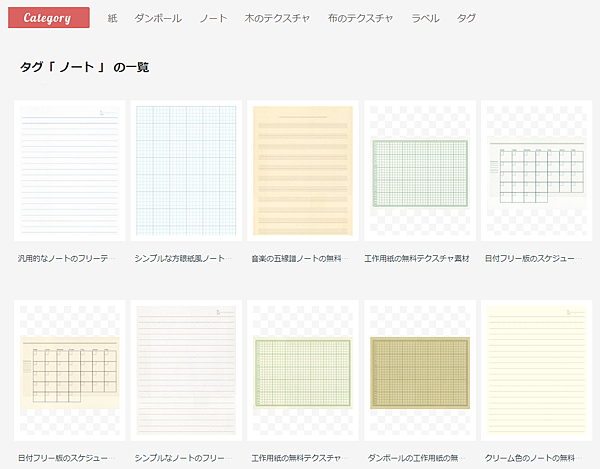Click the シンプルなノートのフリー title link
This screenshot has width=600, height=469.
(x=183, y=458)
